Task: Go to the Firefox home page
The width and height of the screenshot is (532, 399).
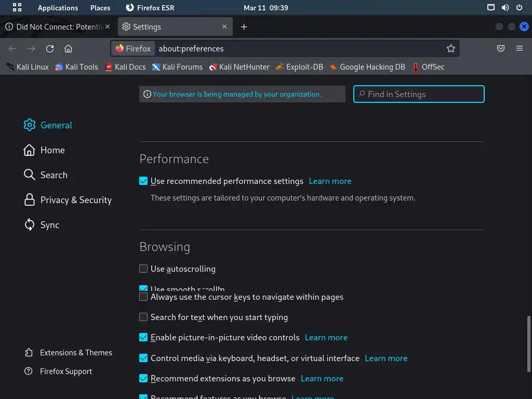Action: [x=68, y=48]
